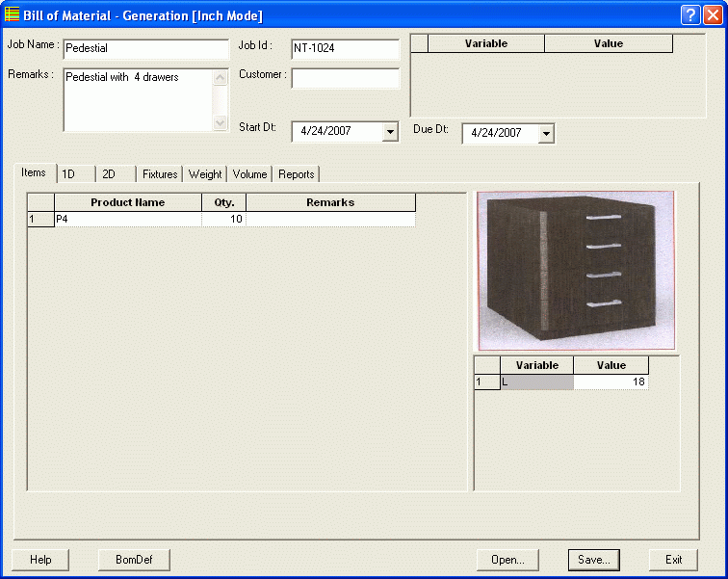The height and width of the screenshot is (579, 728).
Task: Switch to the 1D tab
Action: pos(75,174)
